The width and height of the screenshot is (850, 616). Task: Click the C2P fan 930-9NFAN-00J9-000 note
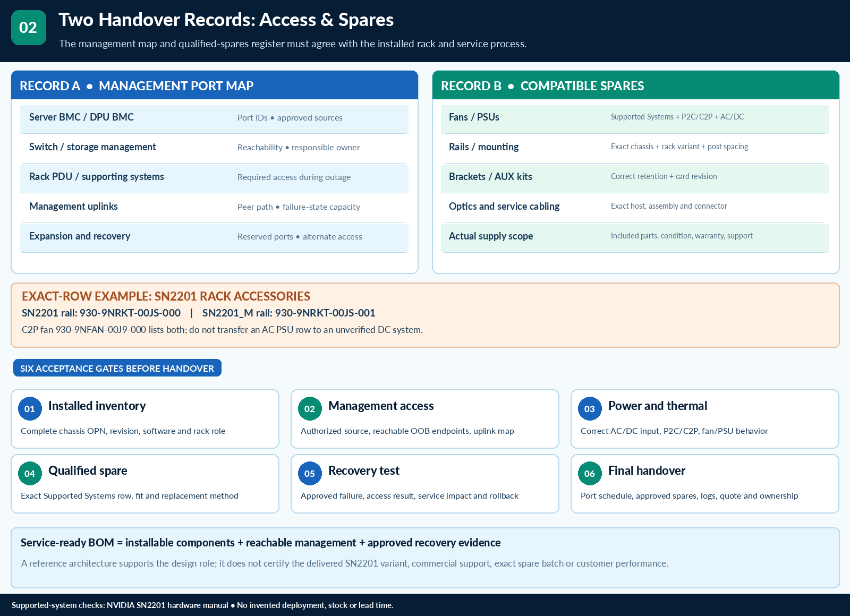click(222, 330)
